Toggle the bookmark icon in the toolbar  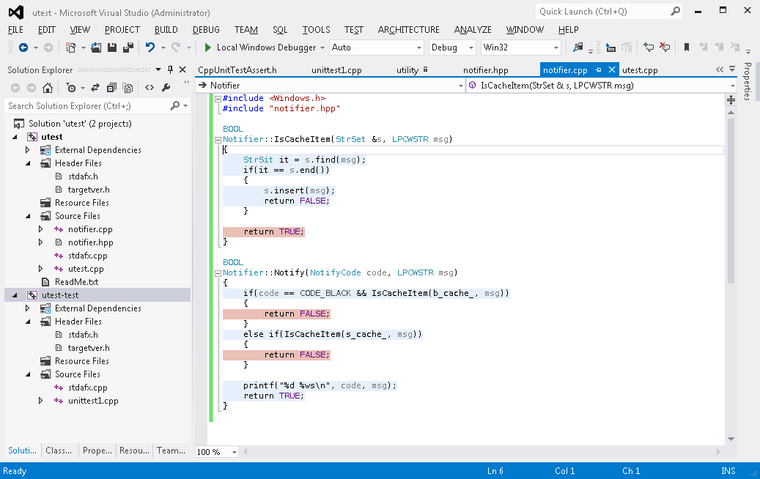pos(686,47)
